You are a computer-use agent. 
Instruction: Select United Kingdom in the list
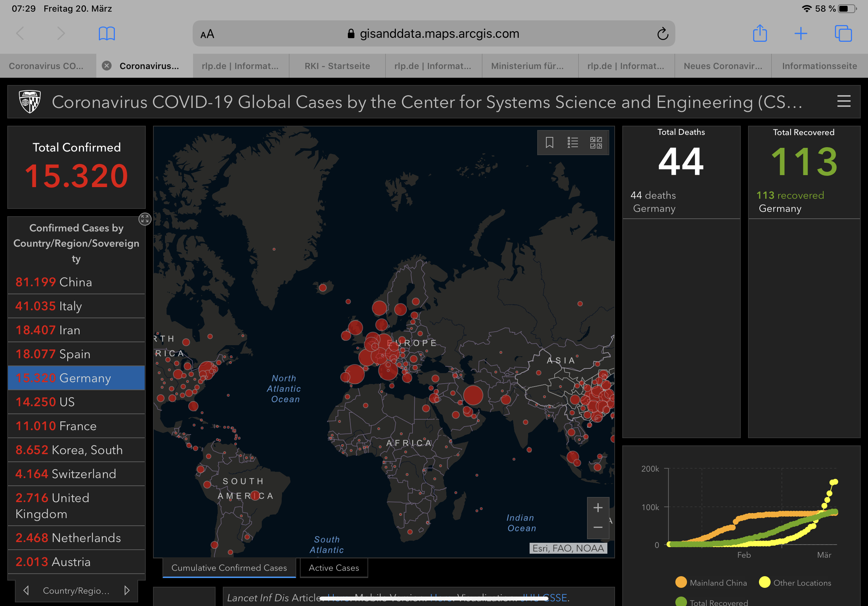[76, 505]
